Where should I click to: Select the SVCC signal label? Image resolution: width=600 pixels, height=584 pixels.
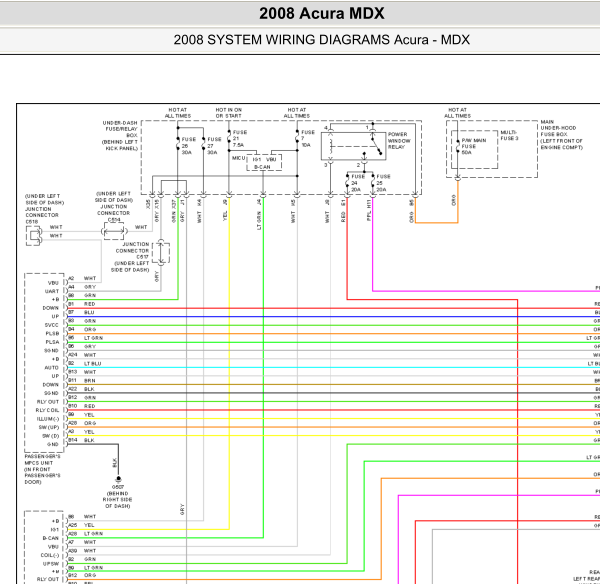(52, 325)
